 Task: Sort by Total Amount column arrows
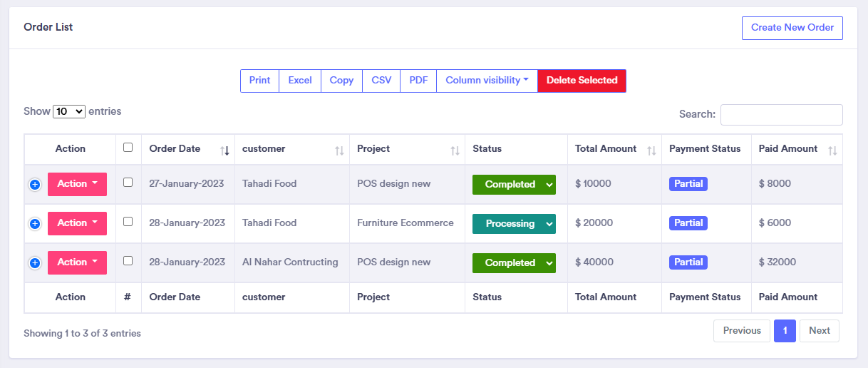coord(651,150)
